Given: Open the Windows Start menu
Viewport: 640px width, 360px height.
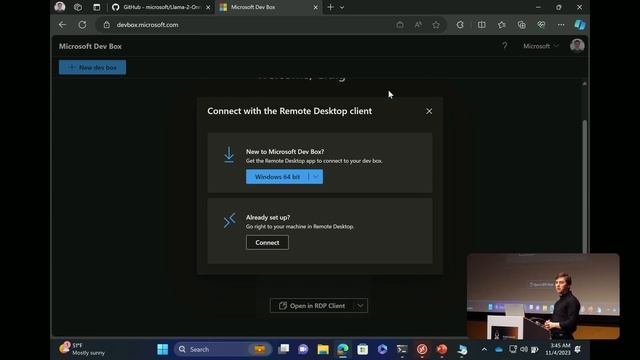Looking at the screenshot, I should [x=162, y=349].
